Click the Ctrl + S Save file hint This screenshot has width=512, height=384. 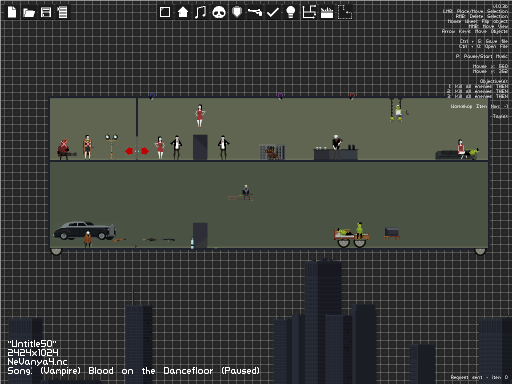[x=484, y=41]
